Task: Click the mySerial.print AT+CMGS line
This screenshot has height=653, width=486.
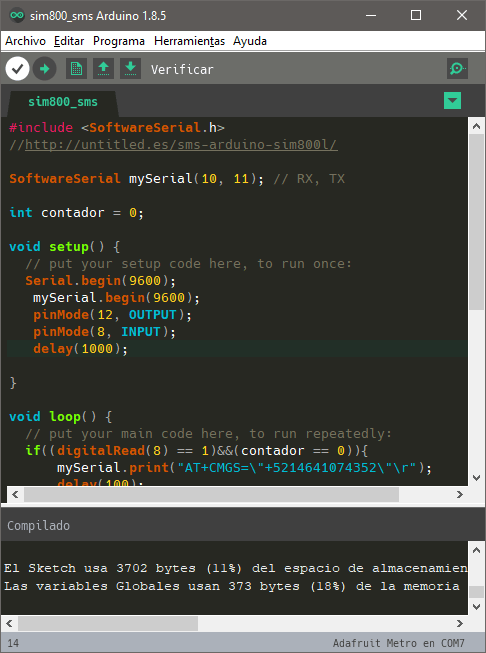Action: pyautogui.click(x=244, y=468)
